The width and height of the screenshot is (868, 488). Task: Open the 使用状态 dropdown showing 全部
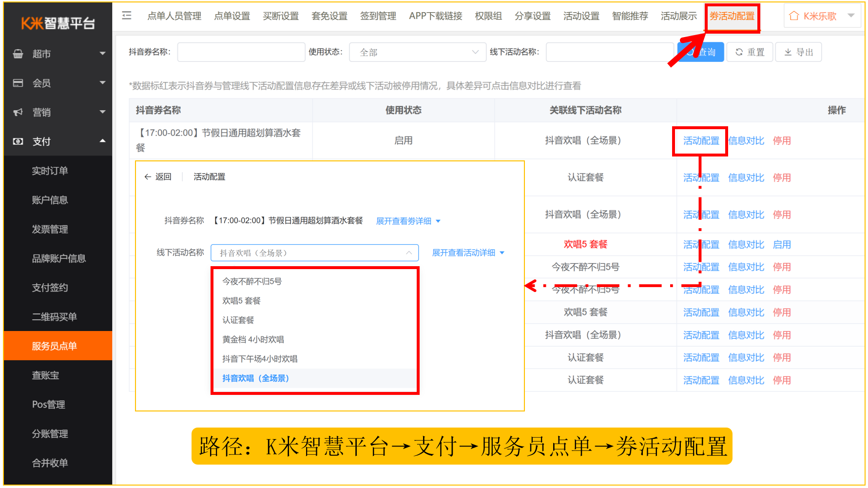(x=418, y=52)
